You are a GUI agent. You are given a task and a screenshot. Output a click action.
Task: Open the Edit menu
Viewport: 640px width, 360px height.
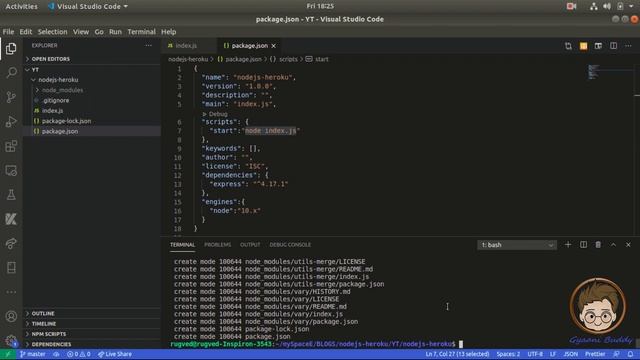point(25,31)
